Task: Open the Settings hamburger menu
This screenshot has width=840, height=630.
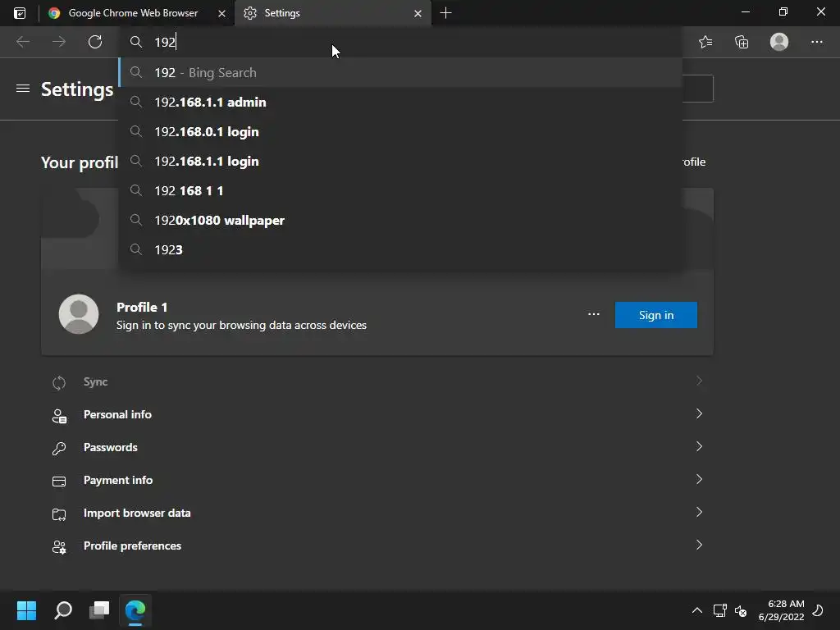Action: [x=23, y=89]
